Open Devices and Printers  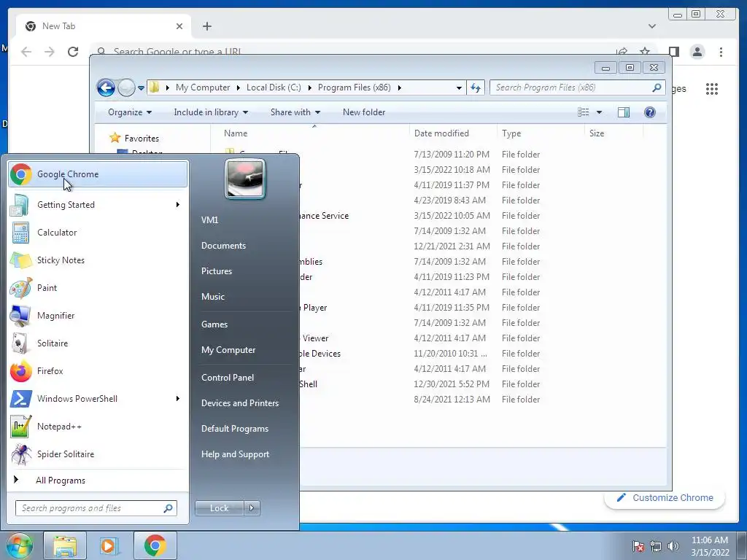coord(240,403)
